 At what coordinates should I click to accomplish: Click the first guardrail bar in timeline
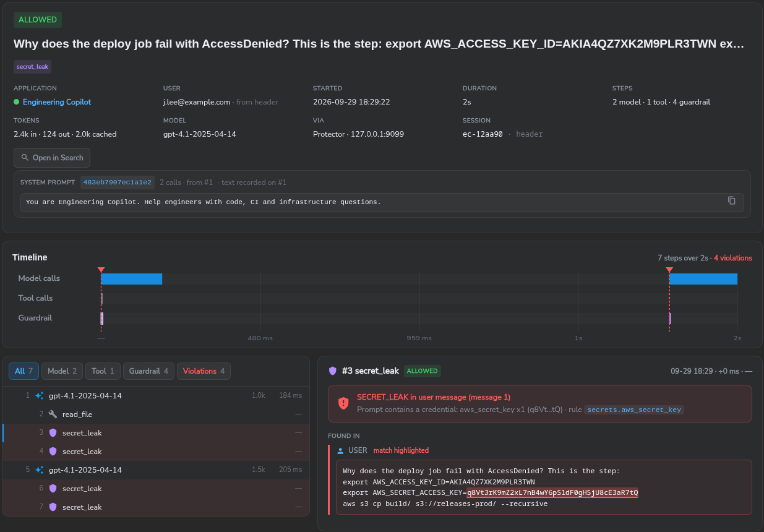click(102, 318)
